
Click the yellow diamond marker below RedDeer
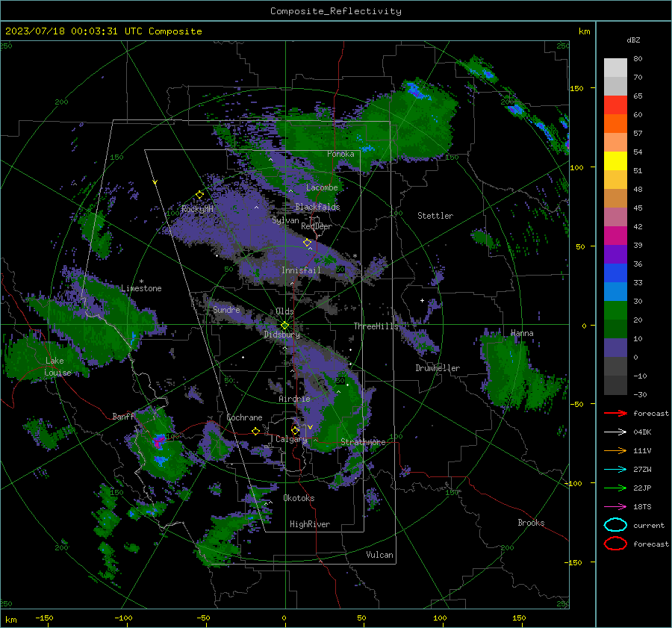307,243
